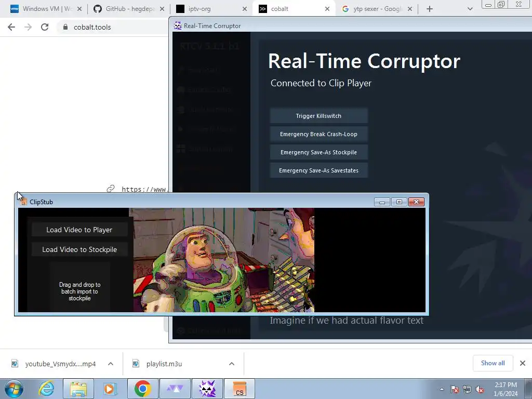Go back in the Chrome browser
The height and width of the screenshot is (399, 532).
point(11,27)
